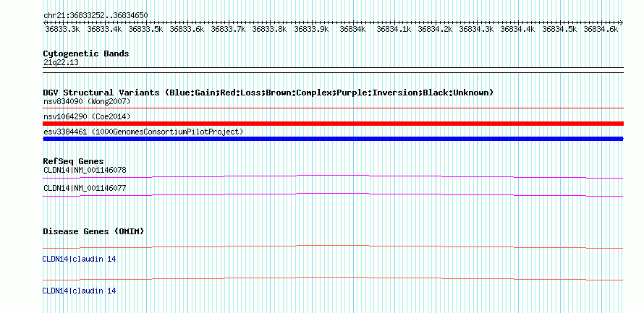Click the blue esv3384461 gain bar
This screenshot has height=313, width=644.
point(333,139)
